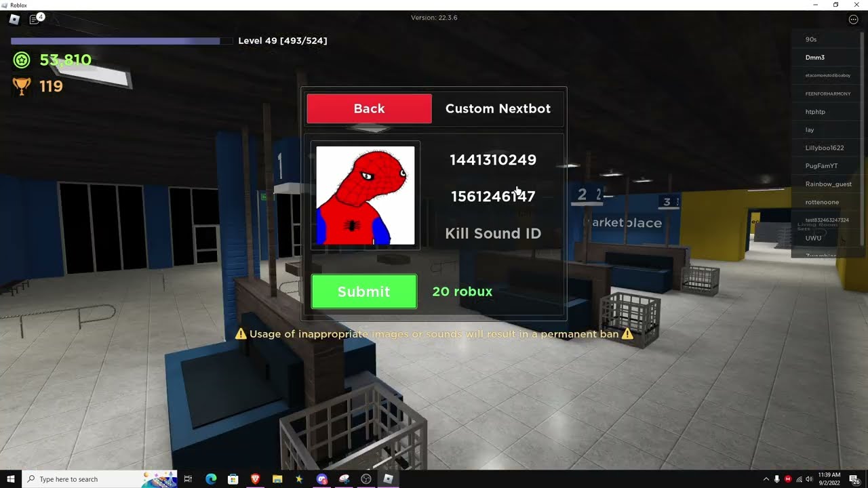The image size is (868, 488).
Task: Switch to Roblox taskbar icon
Action: [388, 479]
